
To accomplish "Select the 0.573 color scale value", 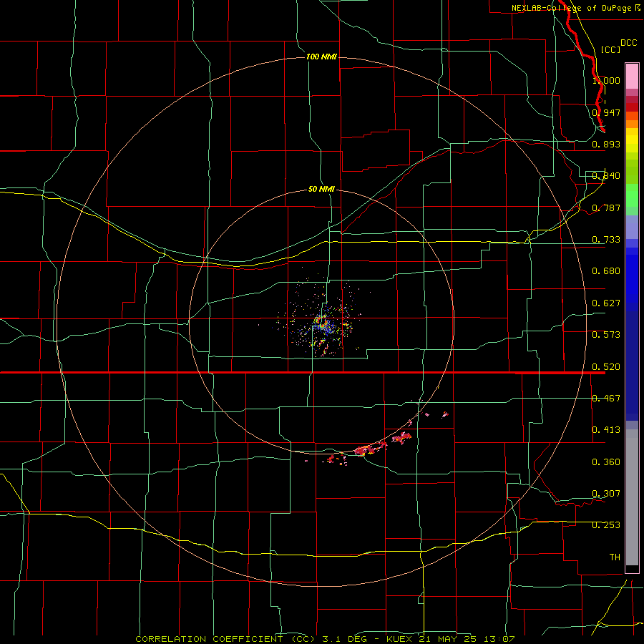I will (x=606, y=335).
